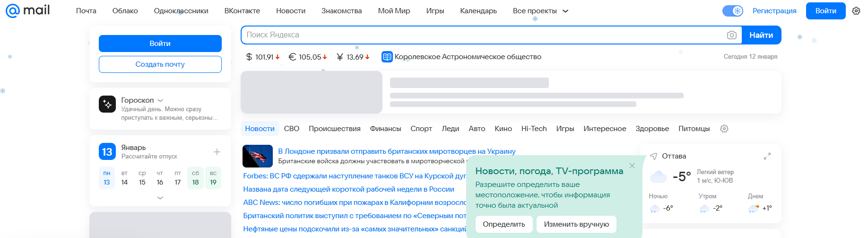Open the короткой рабочей недели headline
Image resolution: width=868 pixels, height=238 pixels.
coord(348,189)
